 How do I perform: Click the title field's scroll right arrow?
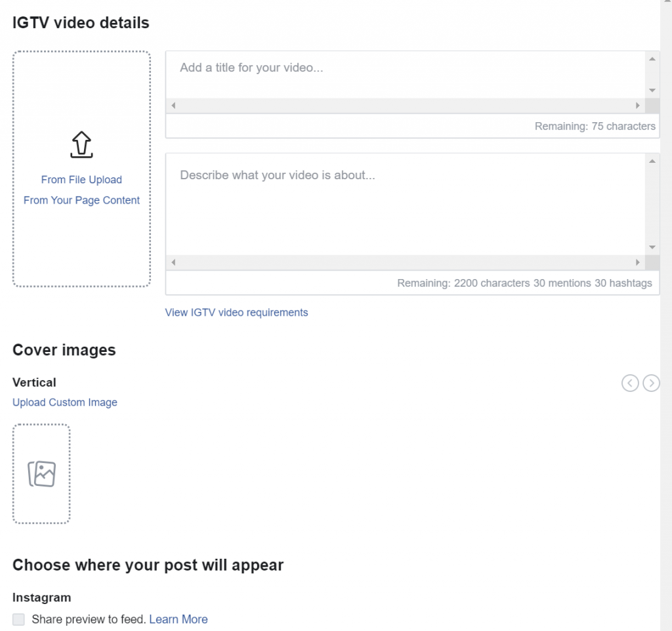coord(638,106)
